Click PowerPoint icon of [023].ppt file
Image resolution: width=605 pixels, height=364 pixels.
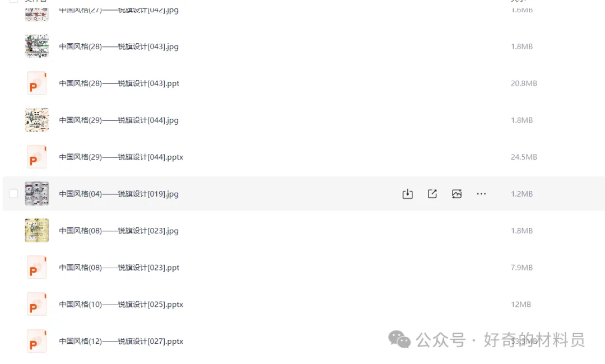coord(36,268)
